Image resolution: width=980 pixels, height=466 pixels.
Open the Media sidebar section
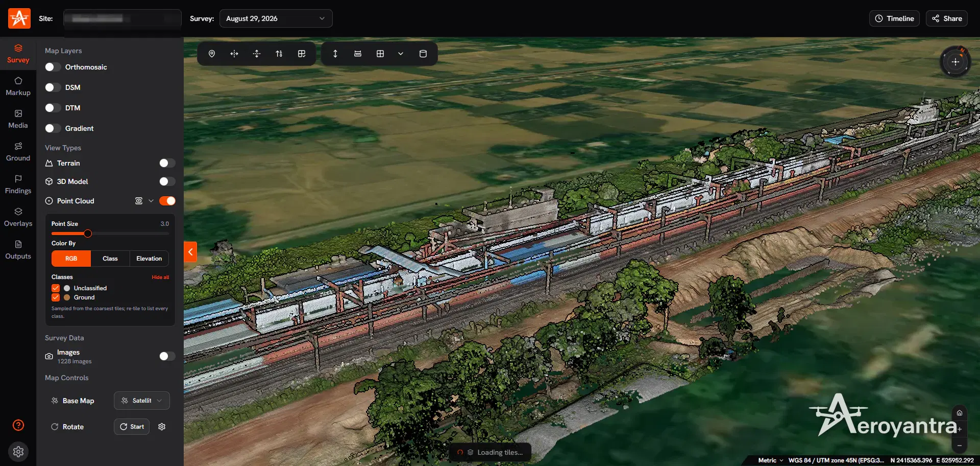coord(18,119)
